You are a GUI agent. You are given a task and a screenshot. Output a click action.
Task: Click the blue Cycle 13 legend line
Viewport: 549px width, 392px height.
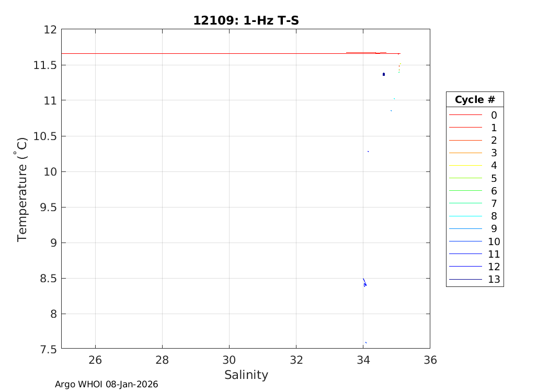[465, 280]
